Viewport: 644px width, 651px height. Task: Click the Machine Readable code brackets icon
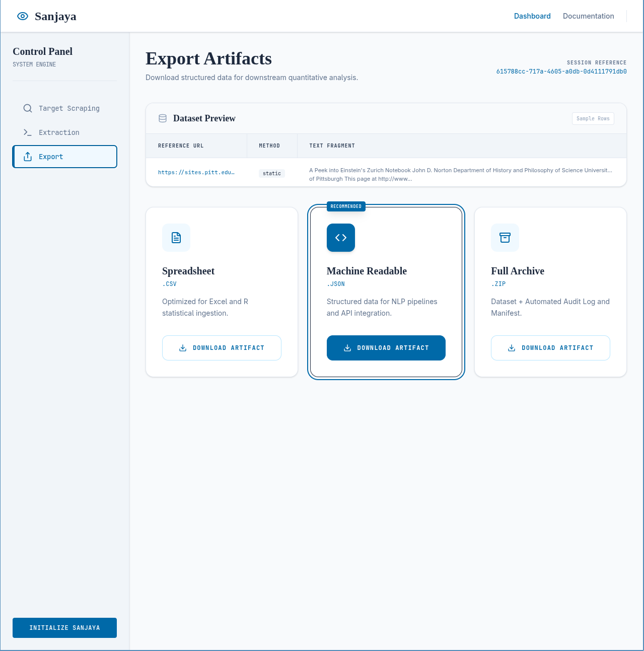tap(341, 238)
